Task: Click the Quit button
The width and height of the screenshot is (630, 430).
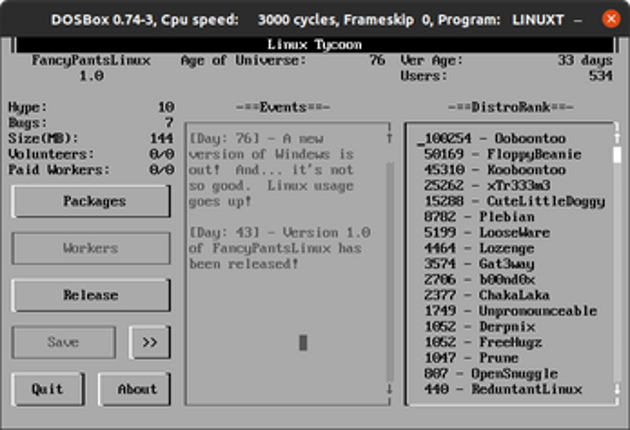Action: (48, 389)
